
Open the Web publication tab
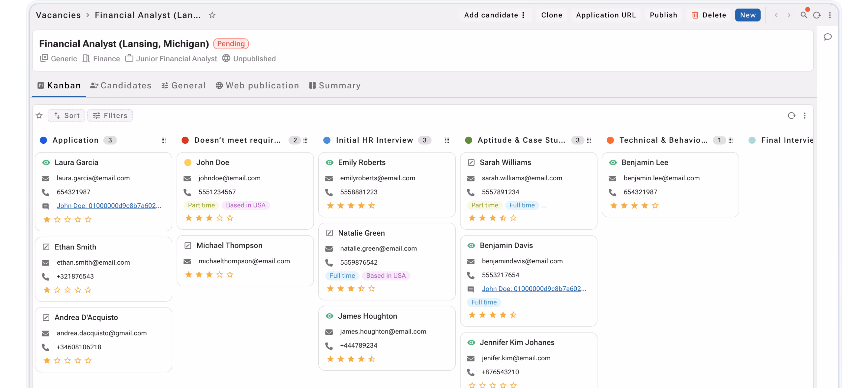[257, 85]
